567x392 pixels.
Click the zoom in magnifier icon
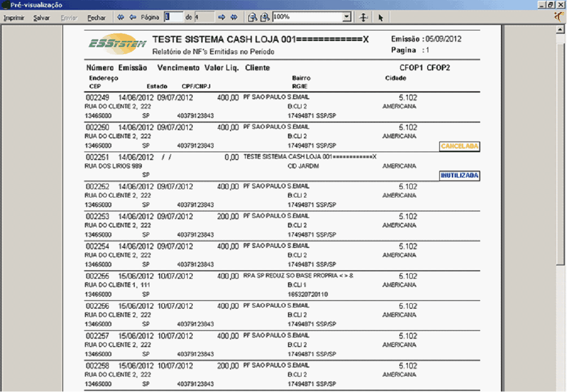265,17
